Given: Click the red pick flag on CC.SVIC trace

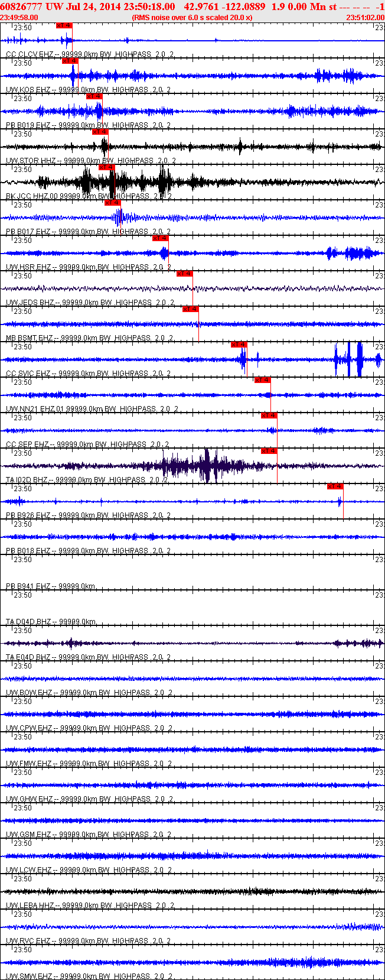Looking at the screenshot, I should click(x=239, y=345).
